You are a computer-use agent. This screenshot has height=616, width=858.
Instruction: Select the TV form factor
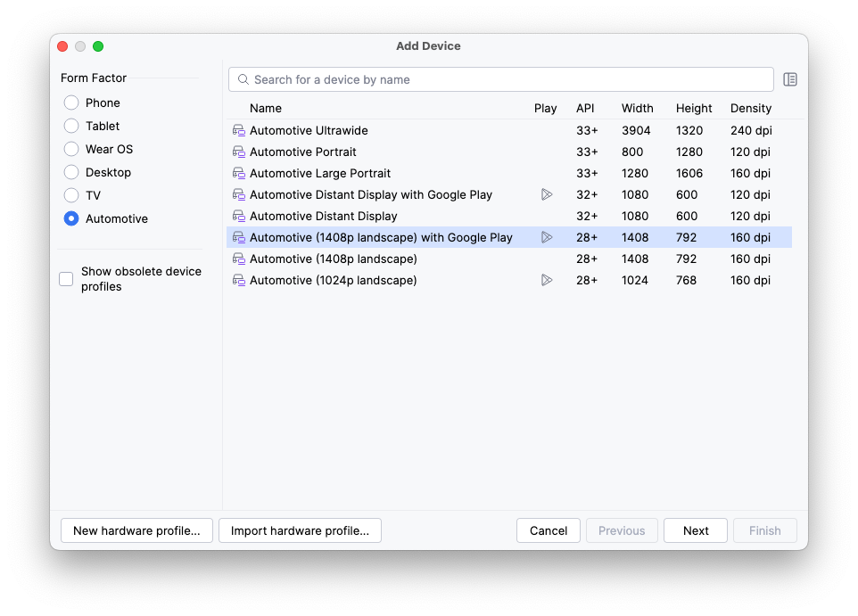70,195
